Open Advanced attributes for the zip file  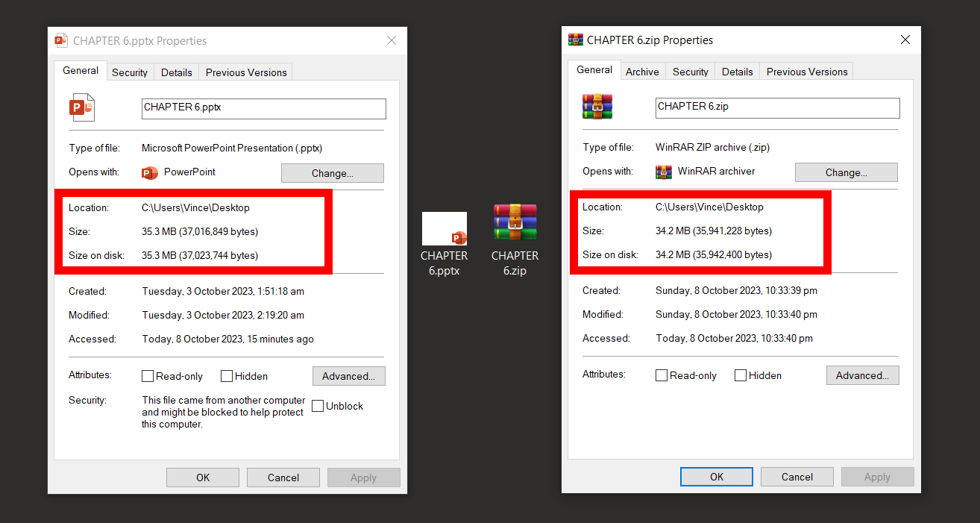pyautogui.click(x=862, y=375)
